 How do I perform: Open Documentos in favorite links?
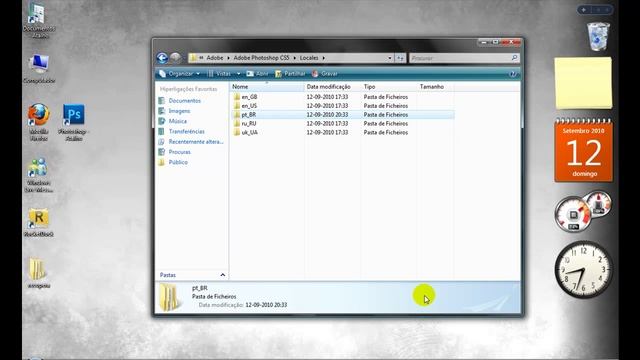point(184,100)
